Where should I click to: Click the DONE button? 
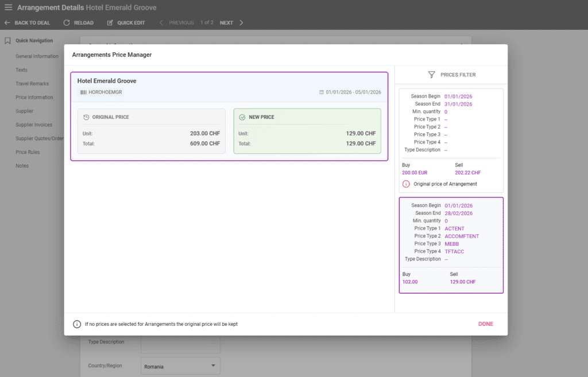pyautogui.click(x=485, y=324)
